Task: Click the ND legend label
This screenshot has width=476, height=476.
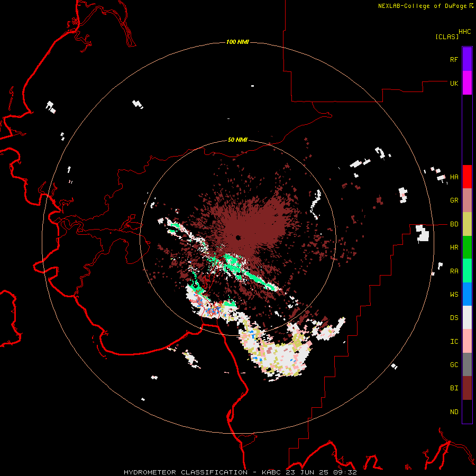Action: pos(454,411)
